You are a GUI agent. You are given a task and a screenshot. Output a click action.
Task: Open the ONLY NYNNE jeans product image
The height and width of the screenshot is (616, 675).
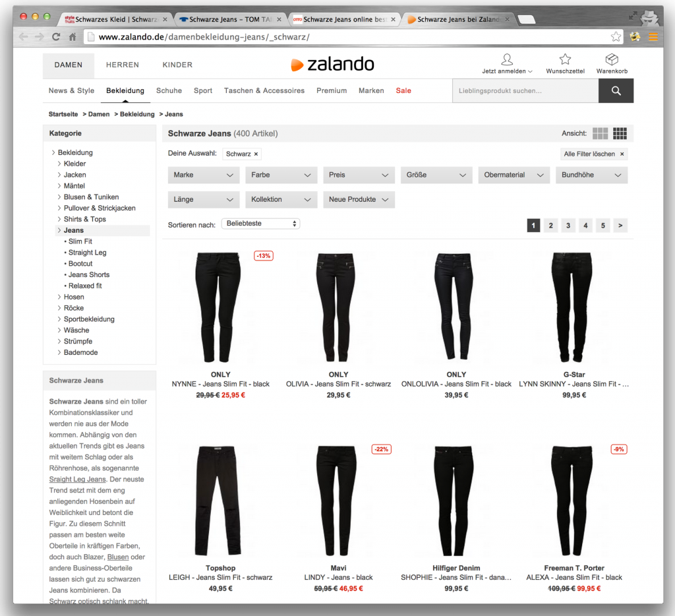[x=218, y=307]
